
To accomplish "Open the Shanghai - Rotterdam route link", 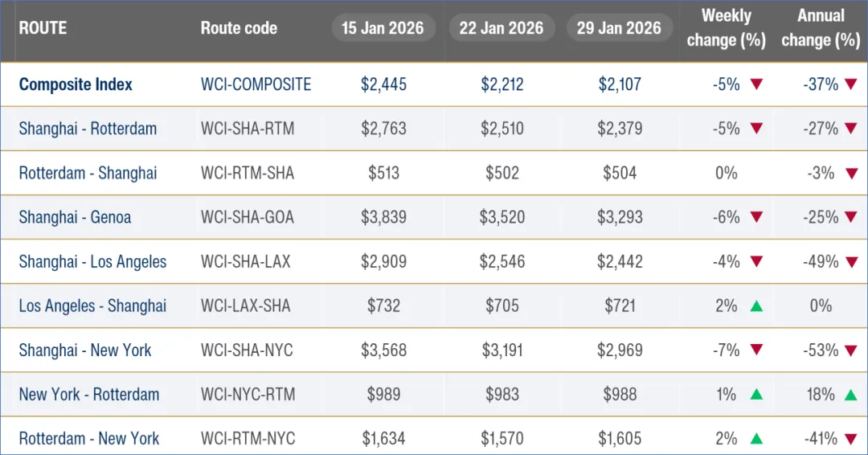I will pyautogui.click(x=88, y=129).
